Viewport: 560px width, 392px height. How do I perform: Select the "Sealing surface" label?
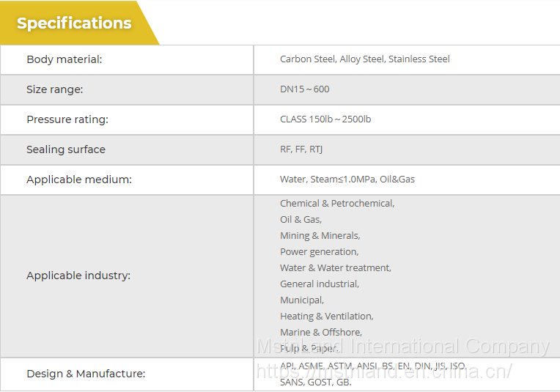point(66,149)
